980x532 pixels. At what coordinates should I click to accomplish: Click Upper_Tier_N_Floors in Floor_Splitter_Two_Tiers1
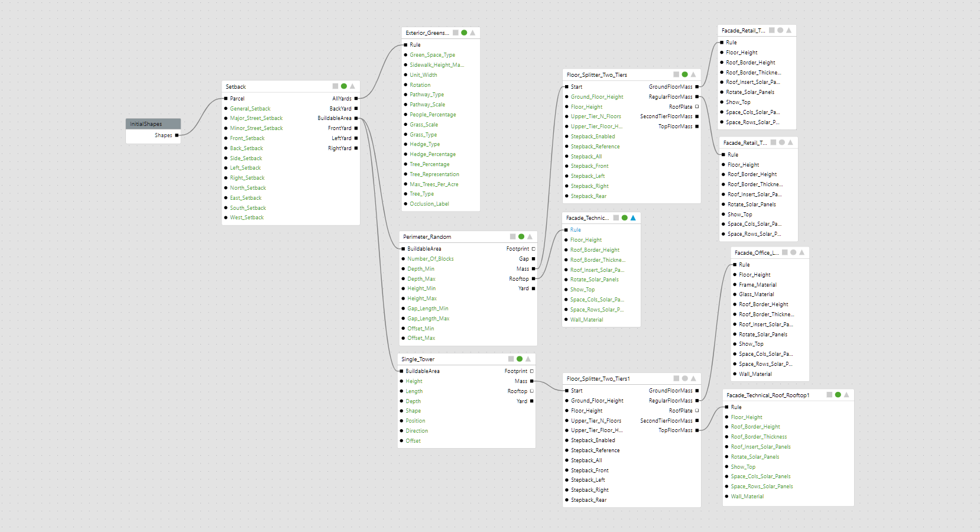(x=596, y=421)
